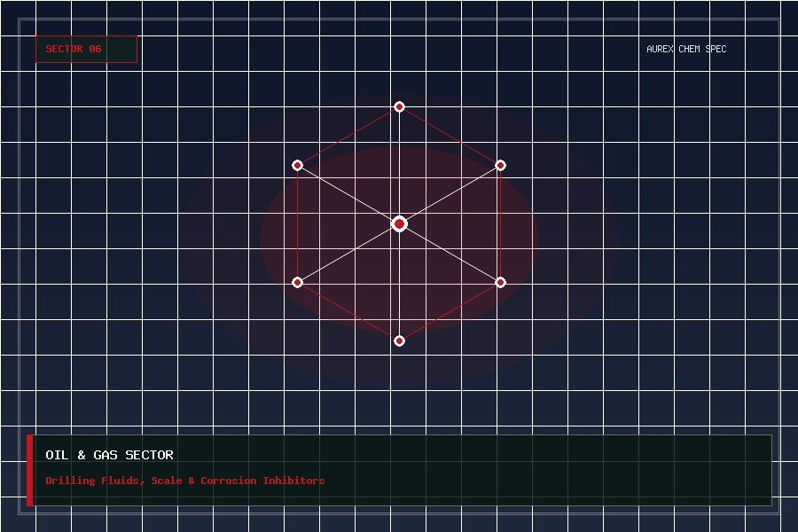Pick the lower-right hexagon vertex node
798x532 pixels.
501,283
